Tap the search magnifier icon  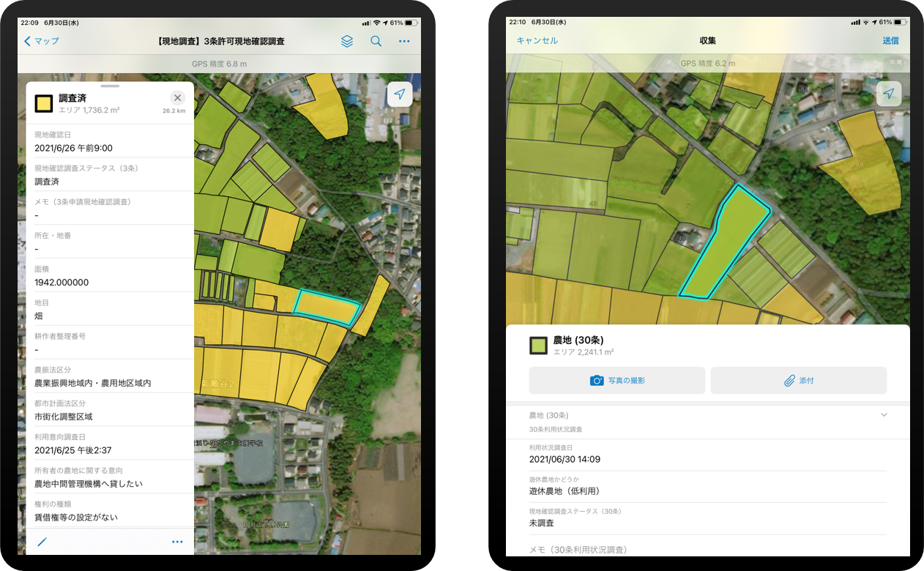point(376,42)
